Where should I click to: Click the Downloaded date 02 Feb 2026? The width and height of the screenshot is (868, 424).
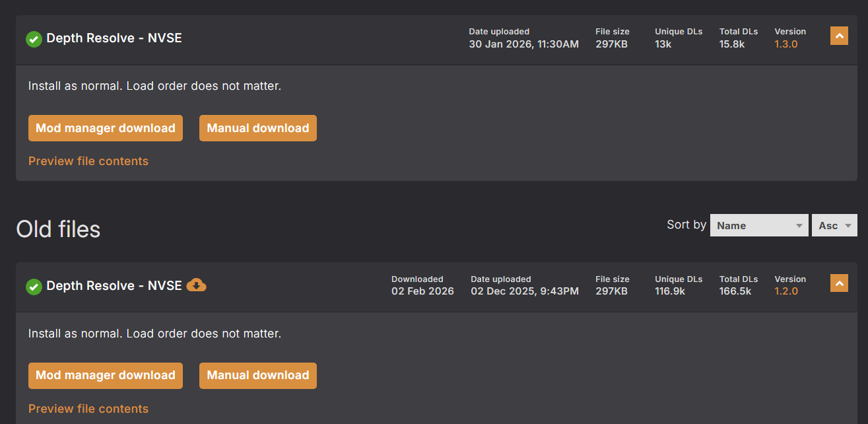click(x=422, y=291)
